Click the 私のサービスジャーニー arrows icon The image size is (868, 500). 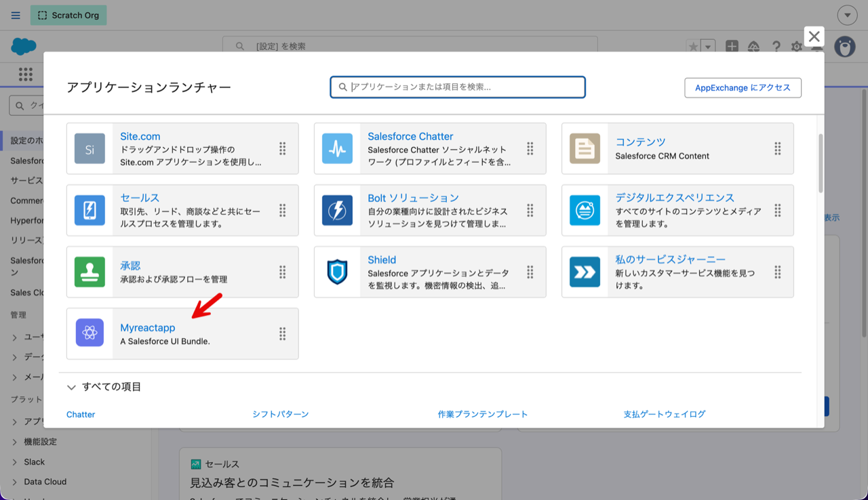tap(585, 272)
